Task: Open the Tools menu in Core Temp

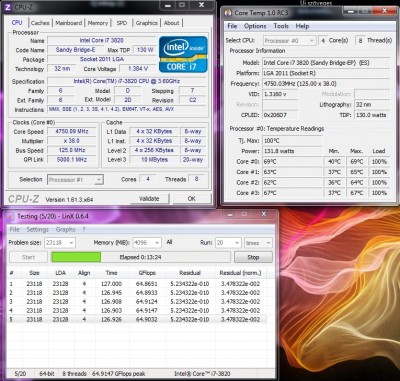Action: 281,26
